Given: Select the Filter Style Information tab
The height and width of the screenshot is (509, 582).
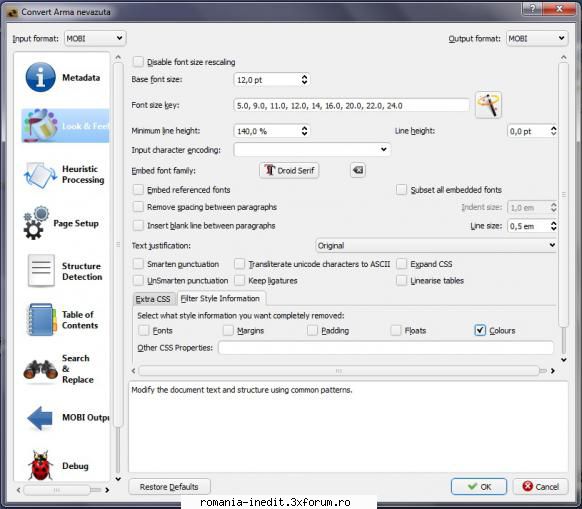Looking at the screenshot, I should pyautogui.click(x=220, y=298).
